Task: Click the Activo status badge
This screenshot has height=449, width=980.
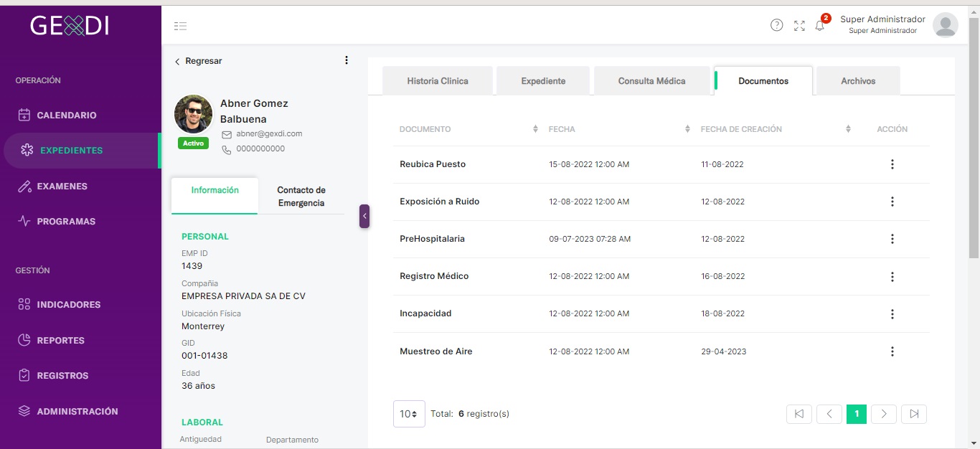Action: pos(193,143)
